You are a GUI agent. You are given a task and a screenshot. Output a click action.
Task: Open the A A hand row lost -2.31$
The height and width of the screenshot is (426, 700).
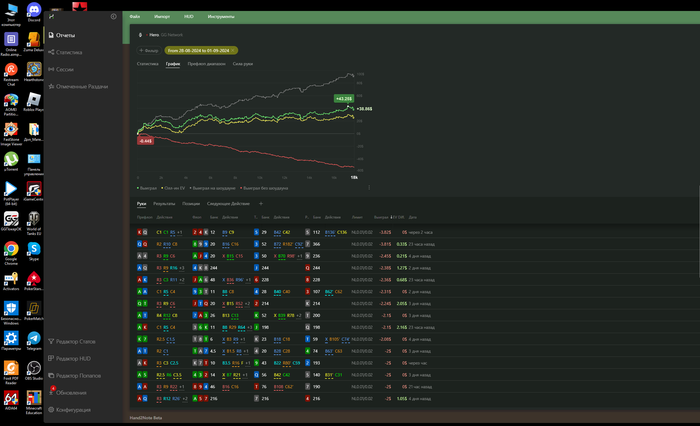pyautogui.click(x=415, y=292)
